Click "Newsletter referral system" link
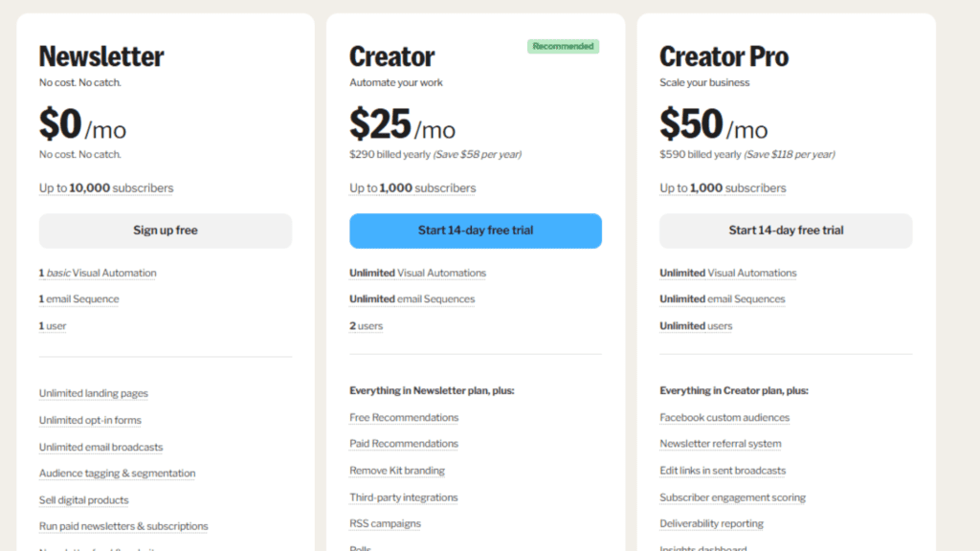Viewport: 980px width, 551px height. tap(721, 444)
